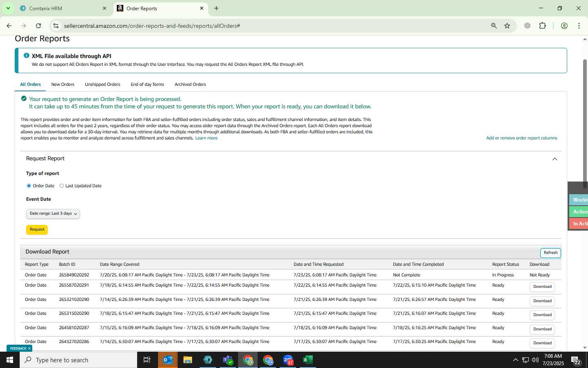Click the Report Status column header

pyautogui.click(x=506, y=264)
